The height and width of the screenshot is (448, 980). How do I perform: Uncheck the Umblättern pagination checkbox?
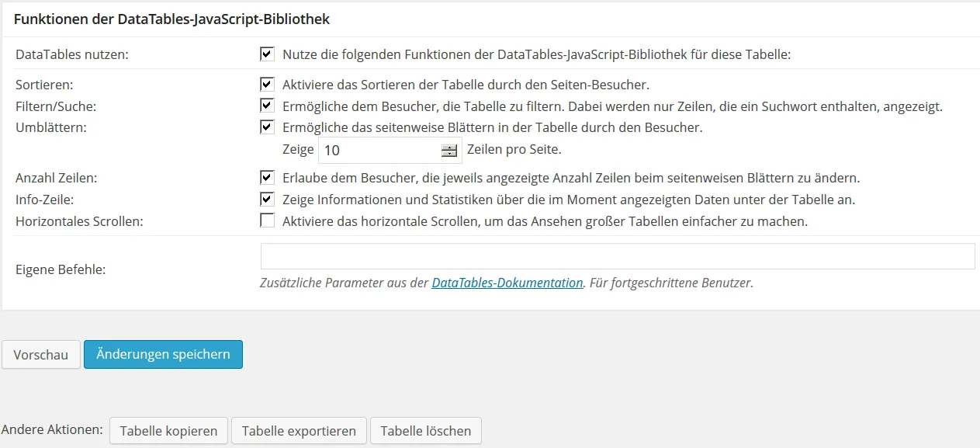click(268, 127)
